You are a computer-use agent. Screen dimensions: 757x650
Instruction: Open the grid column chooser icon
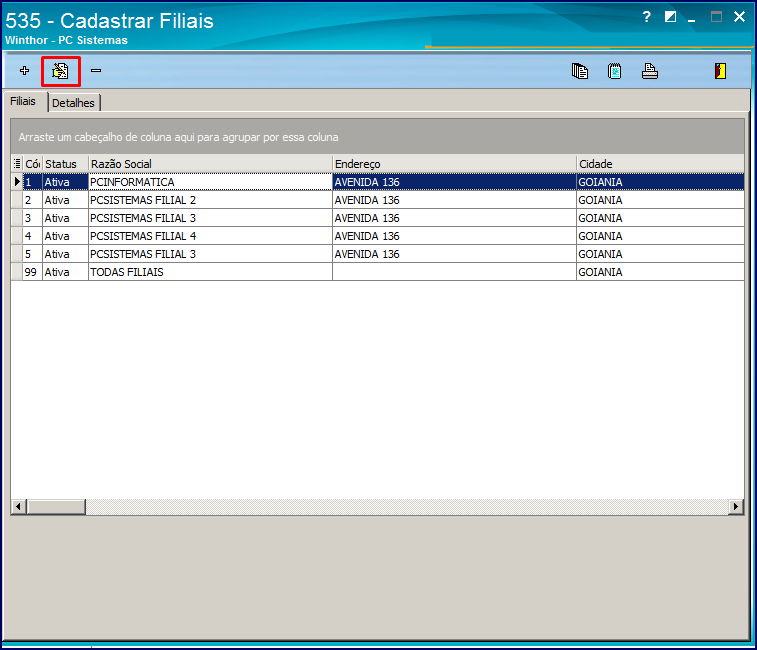coord(17,164)
